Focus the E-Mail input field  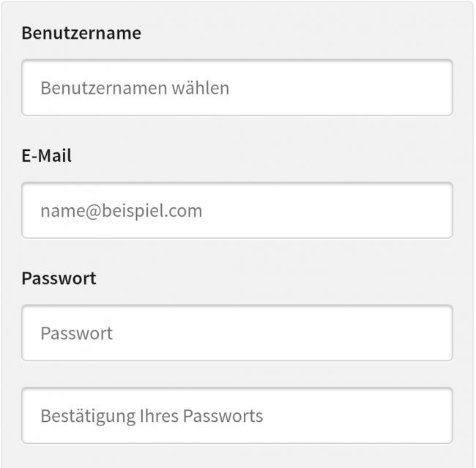coord(237,211)
